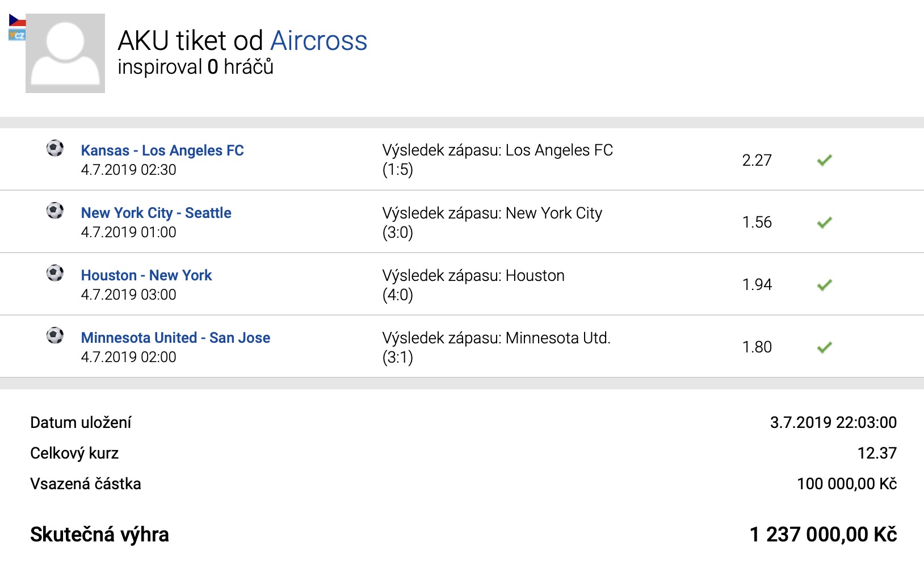This screenshot has width=924, height=563.
Task: Click the total odds value 12.37
Action: [x=877, y=453]
